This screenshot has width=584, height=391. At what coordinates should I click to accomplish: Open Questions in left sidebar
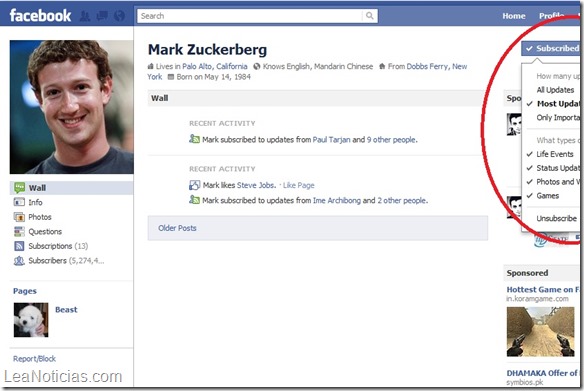coord(45,231)
